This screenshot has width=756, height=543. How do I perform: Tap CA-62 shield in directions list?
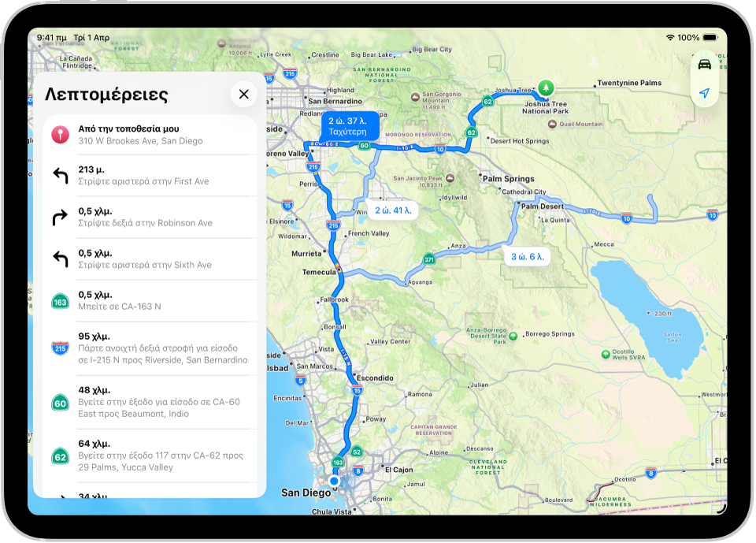[x=61, y=456]
